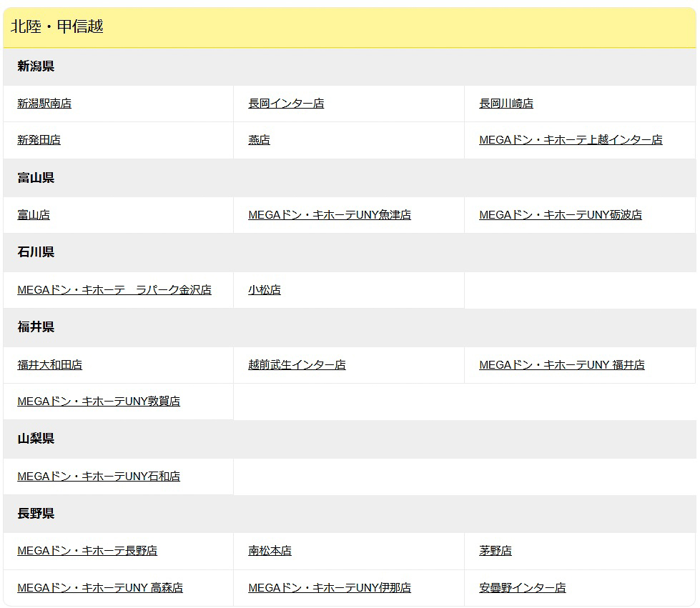This screenshot has height=608, width=700.
Task: Open MEGAドン・キホーテUNY魚津店 link
Action: pyautogui.click(x=330, y=215)
